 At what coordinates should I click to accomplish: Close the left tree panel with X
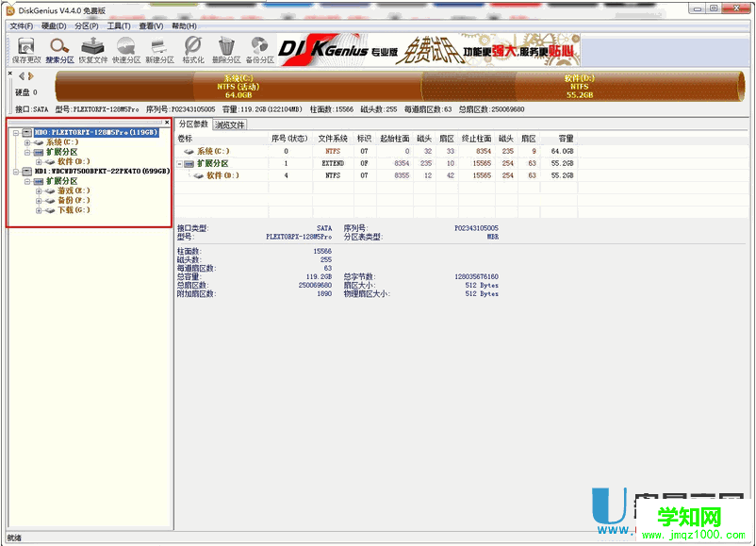pos(167,122)
